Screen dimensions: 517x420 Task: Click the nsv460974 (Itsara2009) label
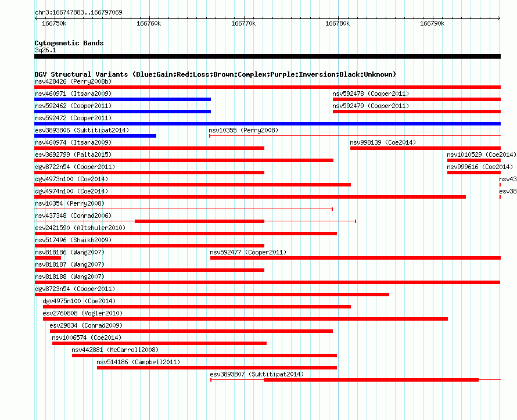73,142
